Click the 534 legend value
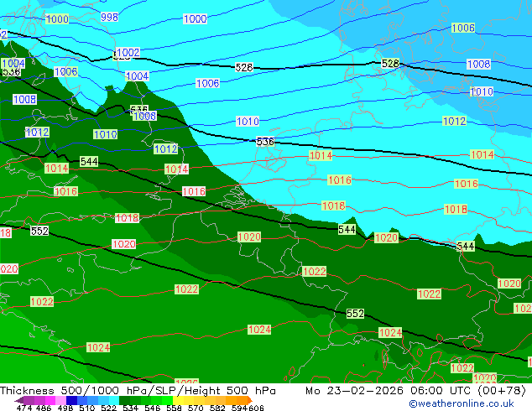The width and height of the screenshot is (532, 411). [131, 408]
